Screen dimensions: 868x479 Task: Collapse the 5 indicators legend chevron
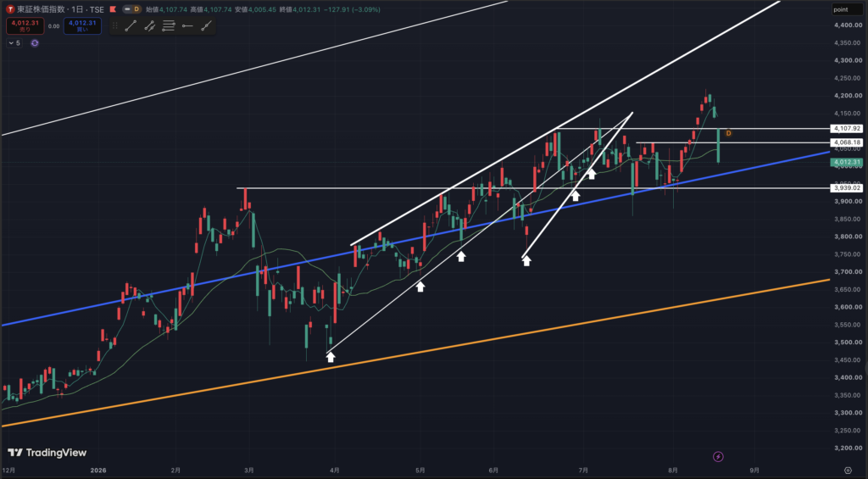click(11, 43)
